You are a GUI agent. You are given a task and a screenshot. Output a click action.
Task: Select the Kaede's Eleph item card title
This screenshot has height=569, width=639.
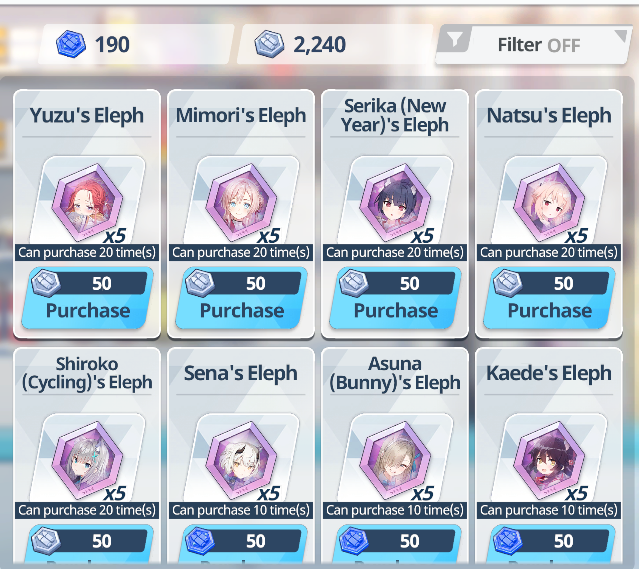pyautogui.click(x=549, y=373)
